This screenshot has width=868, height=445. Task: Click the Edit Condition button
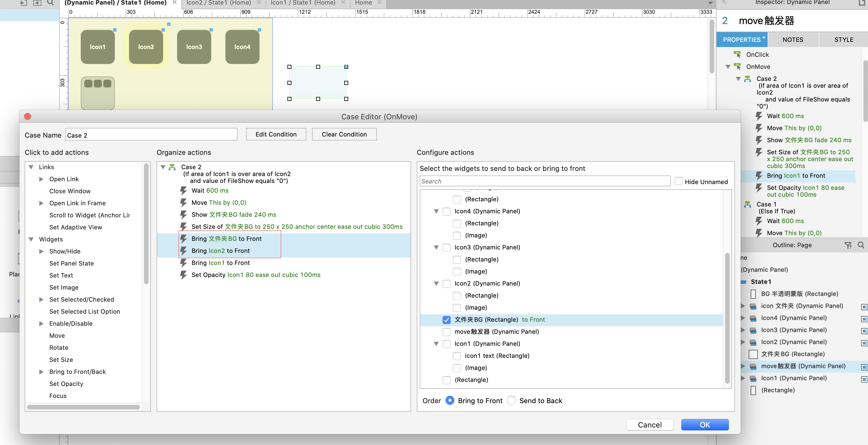(x=276, y=134)
